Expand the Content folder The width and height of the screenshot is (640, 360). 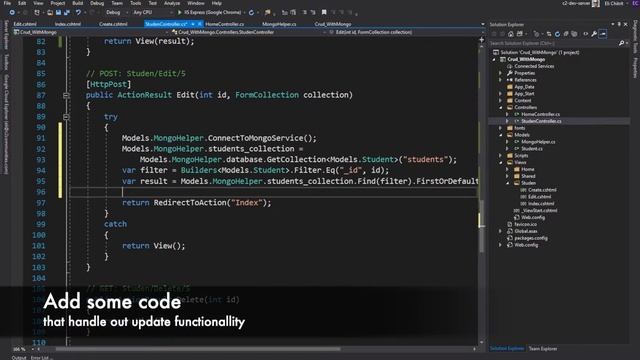tap(501, 101)
